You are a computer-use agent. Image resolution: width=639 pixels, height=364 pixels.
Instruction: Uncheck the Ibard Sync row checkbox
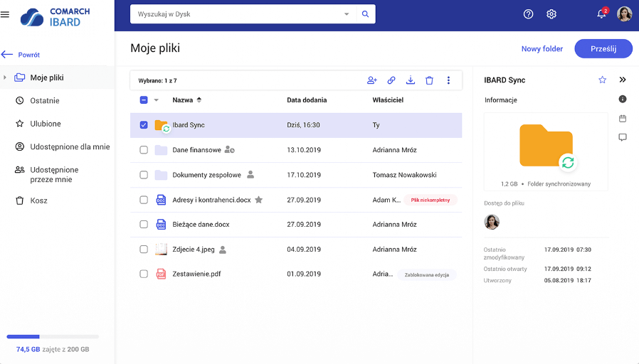point(144,125)
